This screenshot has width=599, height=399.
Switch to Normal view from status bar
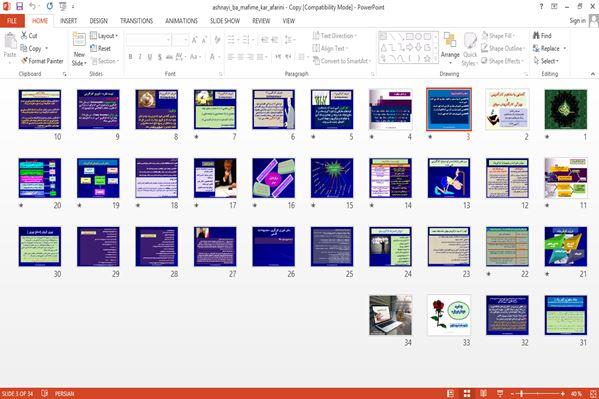coord(451,393)
